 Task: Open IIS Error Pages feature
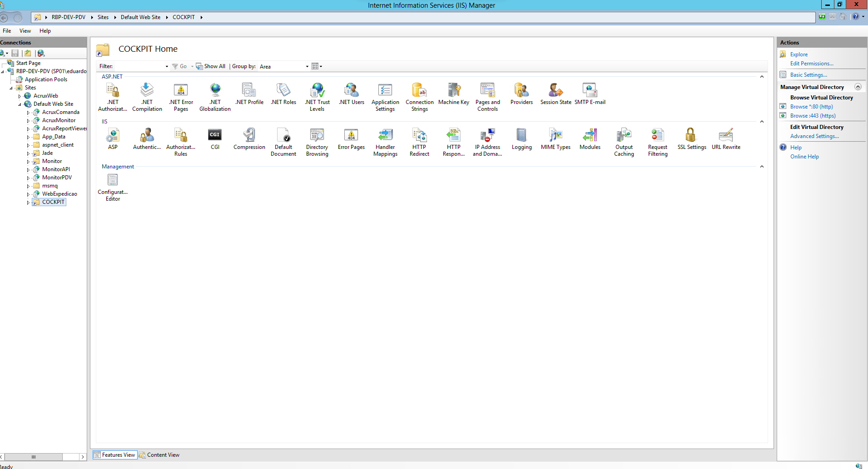352,139
